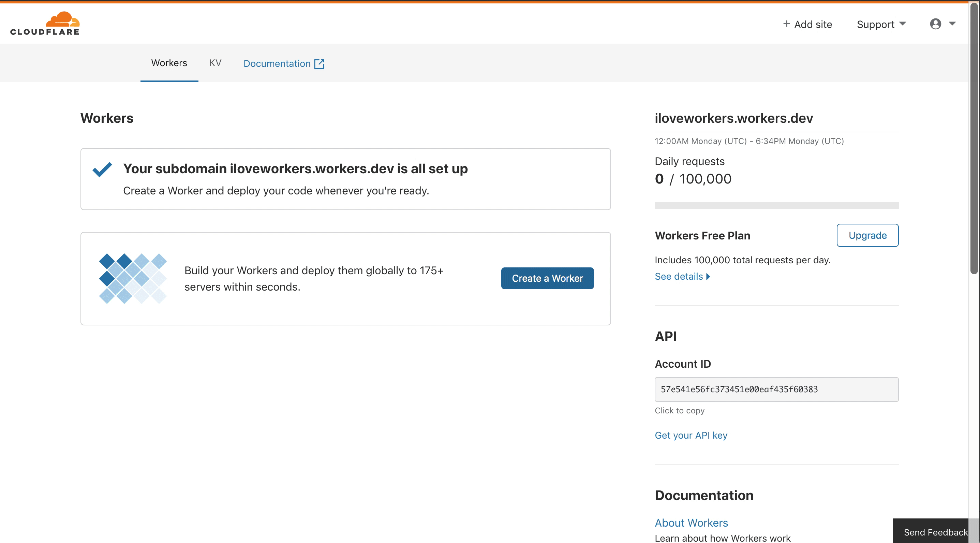This screenshot has width=980, height=543.
Task: Click the page vertical scrollbar
Action: [x=974, y=138]
